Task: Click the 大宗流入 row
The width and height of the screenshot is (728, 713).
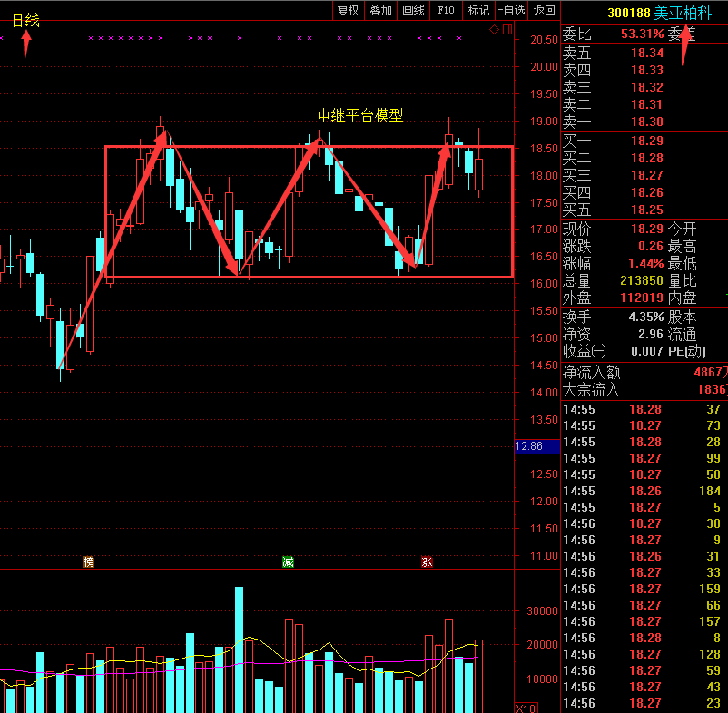Action: [x=644, y=389]
